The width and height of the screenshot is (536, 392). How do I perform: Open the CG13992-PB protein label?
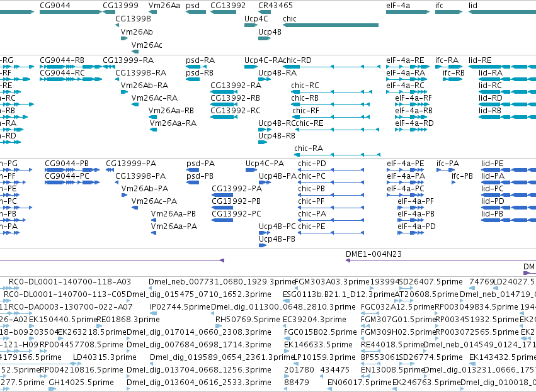(236, 201)
